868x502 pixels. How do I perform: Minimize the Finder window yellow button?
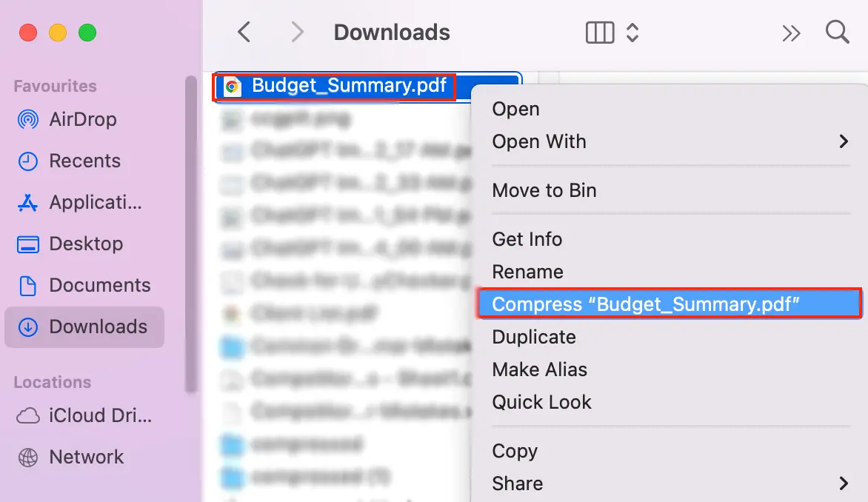click(x=58, y=33)
